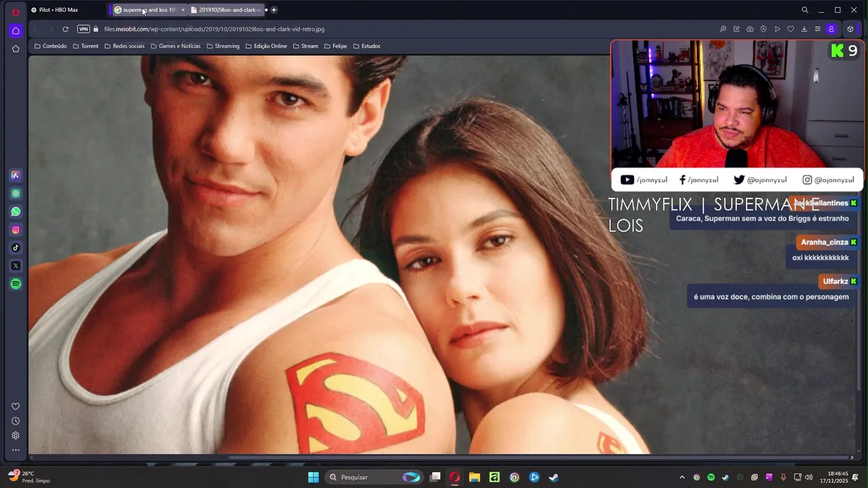This screenshot has width=868, height=488.
Task: Select the 20191029lois-and-clark image tab
Action: tap(226, 10)
